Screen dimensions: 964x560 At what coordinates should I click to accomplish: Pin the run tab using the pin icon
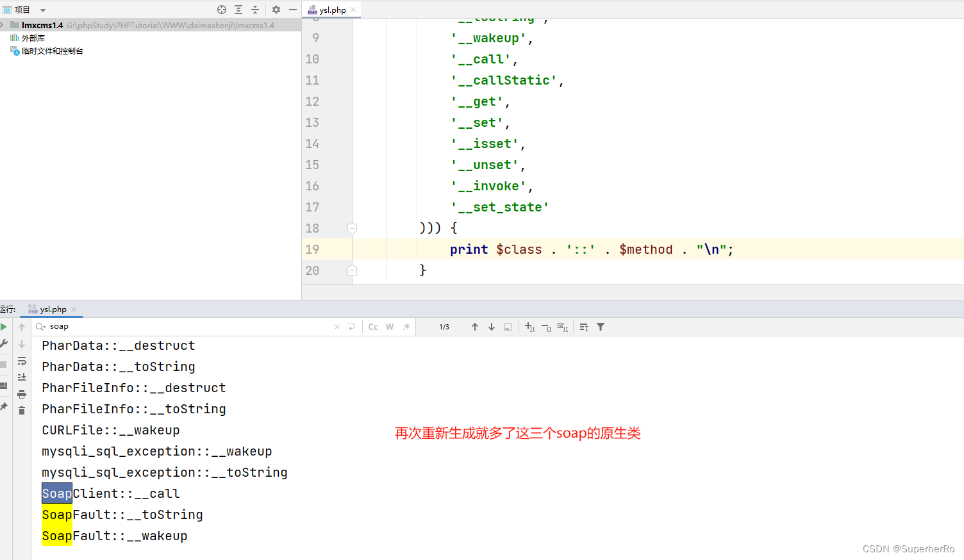(x=4, y=405)
